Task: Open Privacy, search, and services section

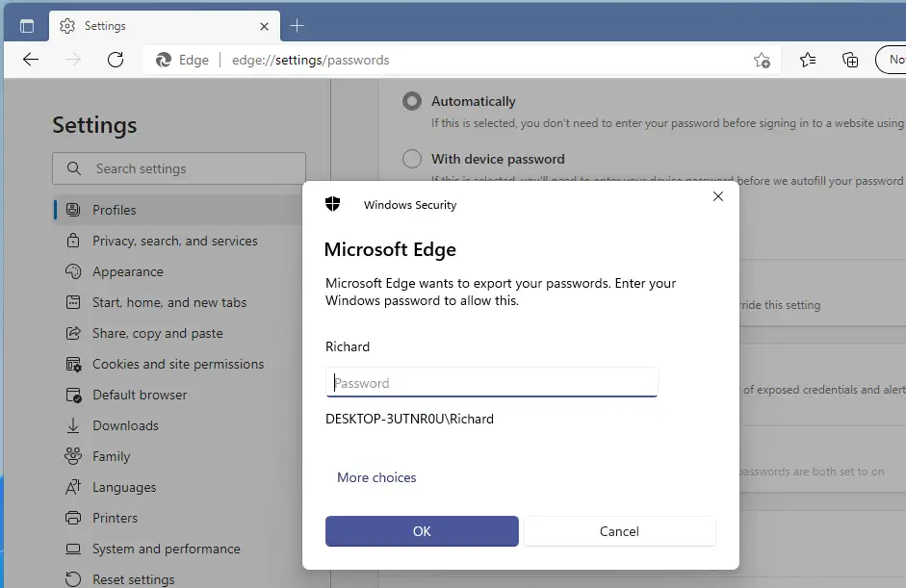Action: point(175,241)
